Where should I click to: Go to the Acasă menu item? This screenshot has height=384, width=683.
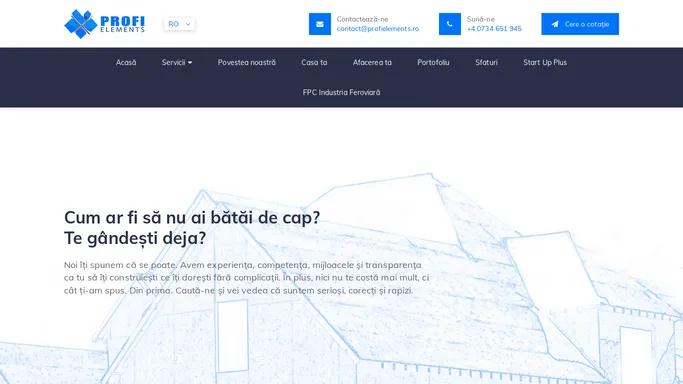126,63
